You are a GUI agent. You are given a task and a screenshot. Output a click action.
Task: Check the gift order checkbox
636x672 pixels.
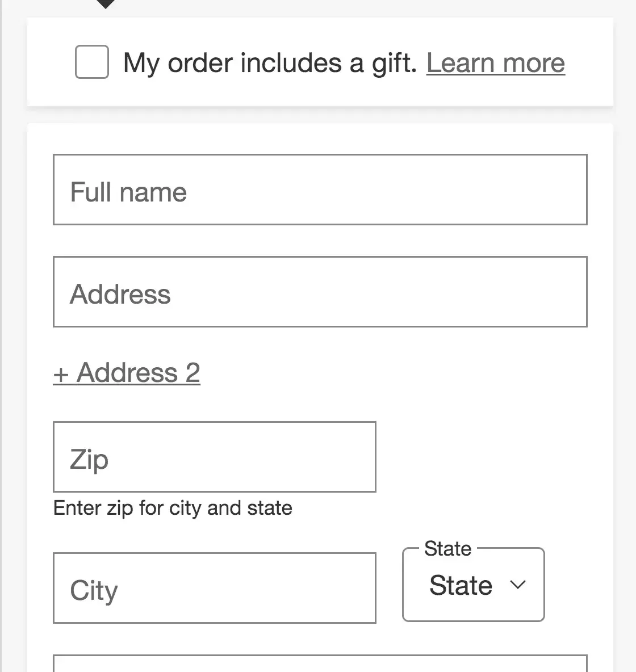pos(92,62)
